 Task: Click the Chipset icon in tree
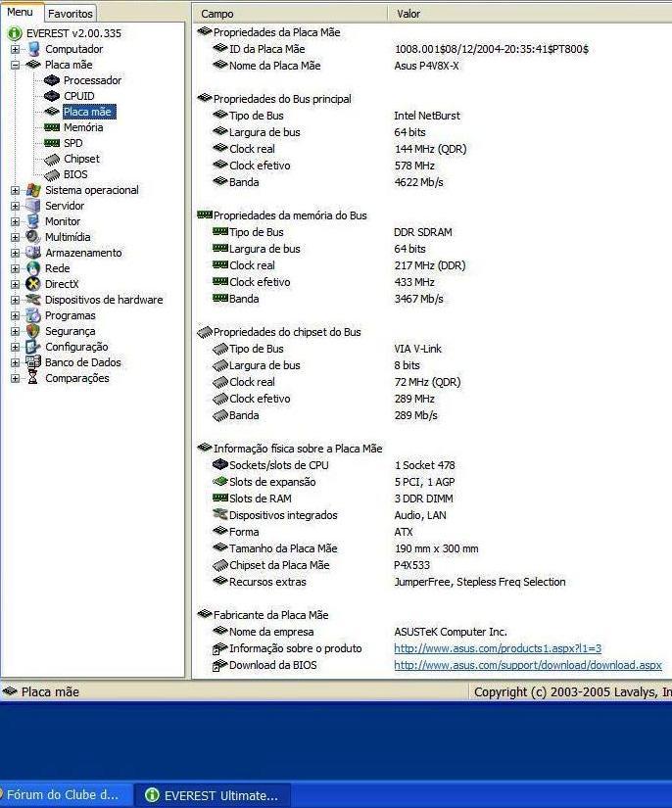point(52,160)
